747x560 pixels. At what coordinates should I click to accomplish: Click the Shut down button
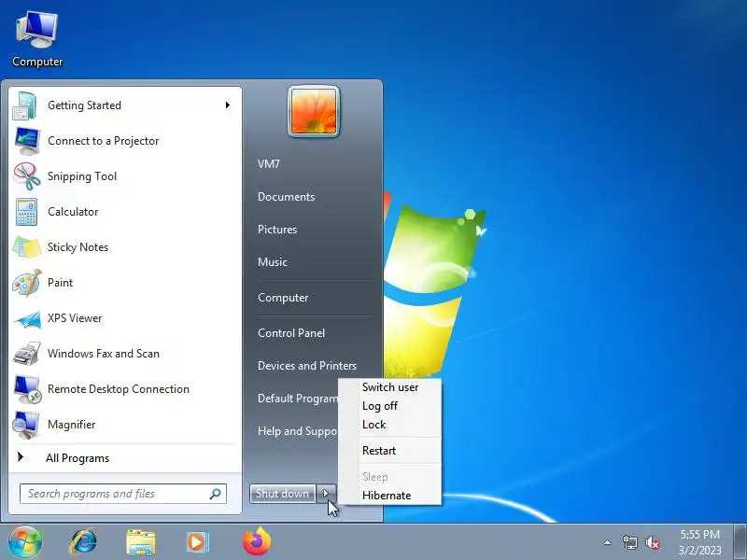click(283, 494)
